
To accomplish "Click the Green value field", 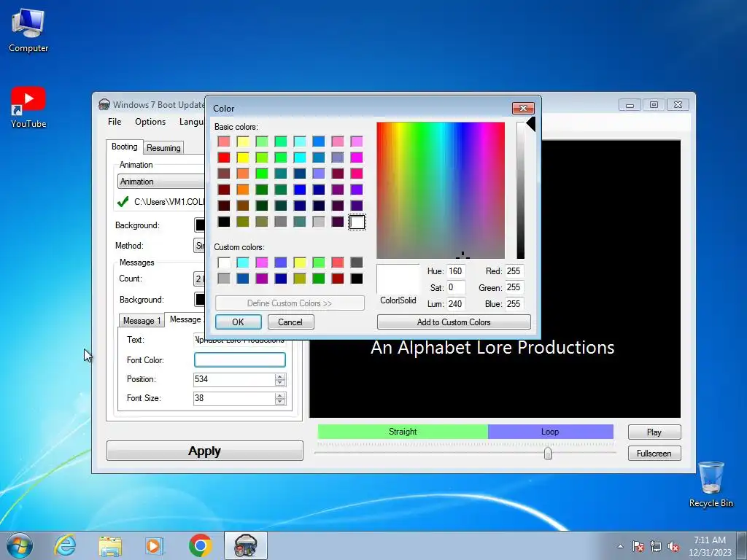I will [514, 287].
